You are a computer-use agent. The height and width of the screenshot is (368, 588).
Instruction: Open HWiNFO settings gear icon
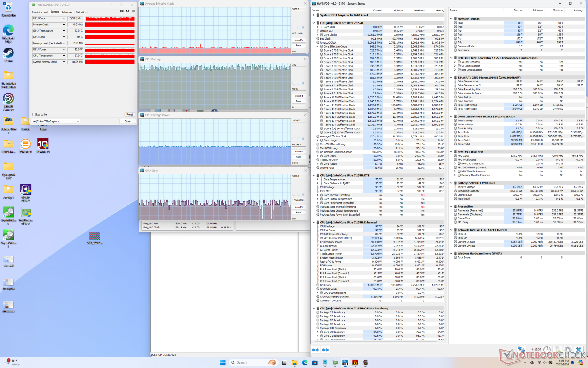[x=568, y=350]
